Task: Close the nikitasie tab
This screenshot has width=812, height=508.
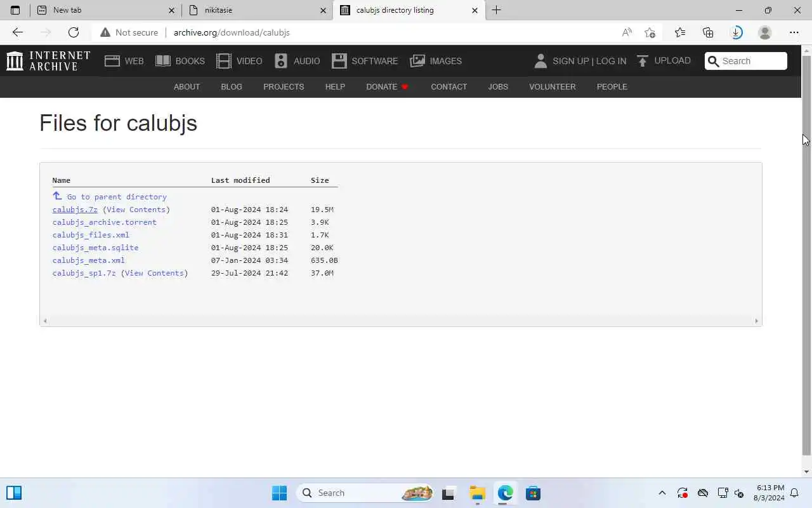Action: click(323, 10)
